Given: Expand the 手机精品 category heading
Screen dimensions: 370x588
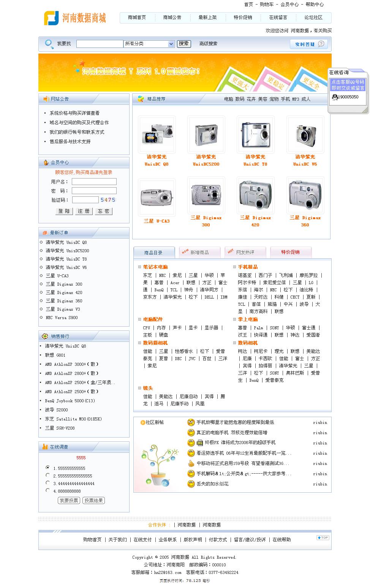Looking at the screenshot, I should tap(248, 267).
